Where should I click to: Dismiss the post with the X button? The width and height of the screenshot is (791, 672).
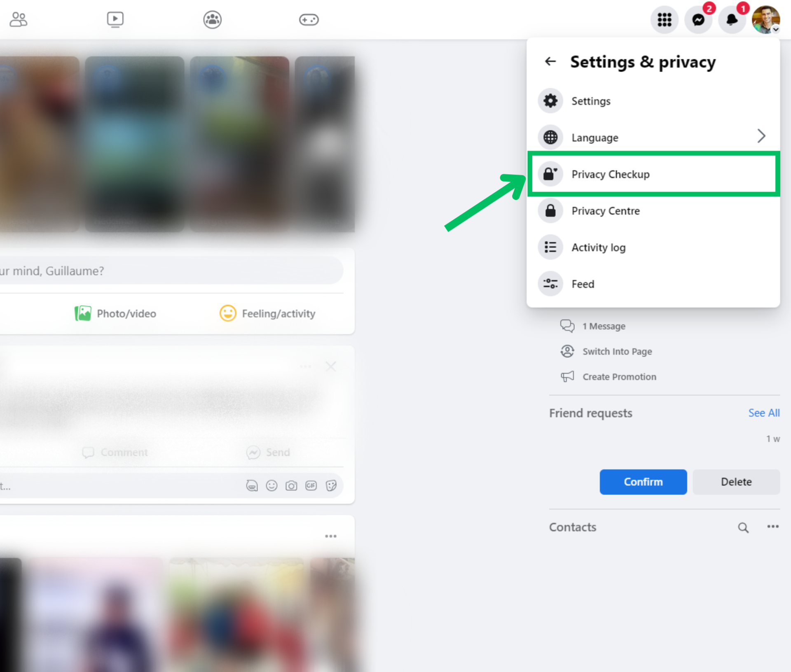click(x=330, y=366)
